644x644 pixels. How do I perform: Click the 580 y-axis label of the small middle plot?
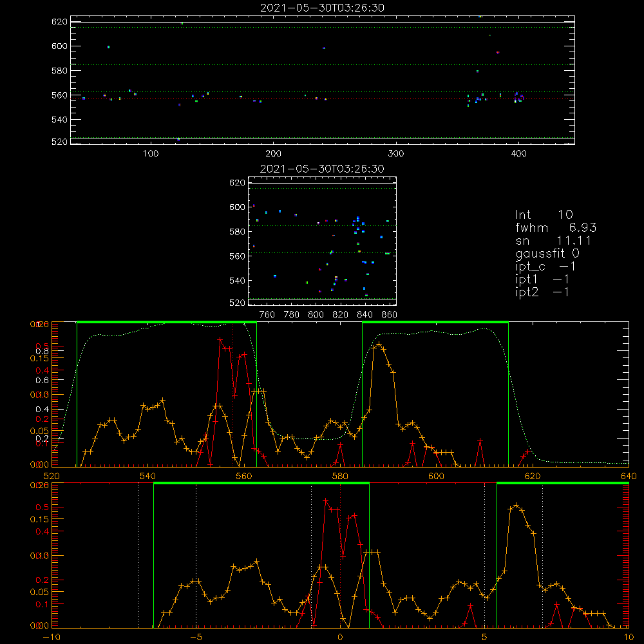tap(237, 232)
